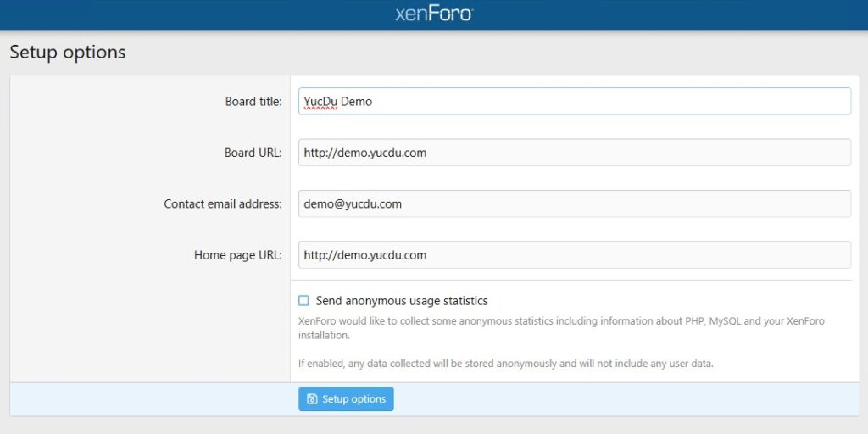
Task: Click the 'Board title:' label
Action: (253, 102)
